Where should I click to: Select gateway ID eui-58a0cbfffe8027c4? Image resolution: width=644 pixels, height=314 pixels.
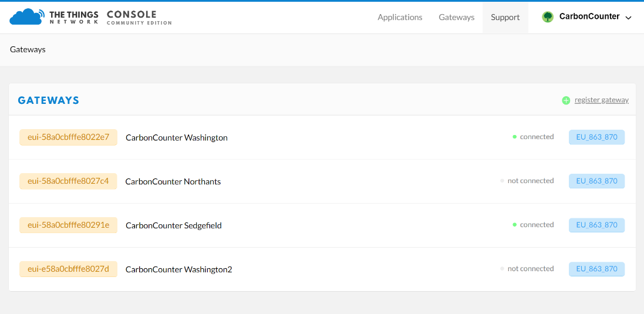(68, 181)
